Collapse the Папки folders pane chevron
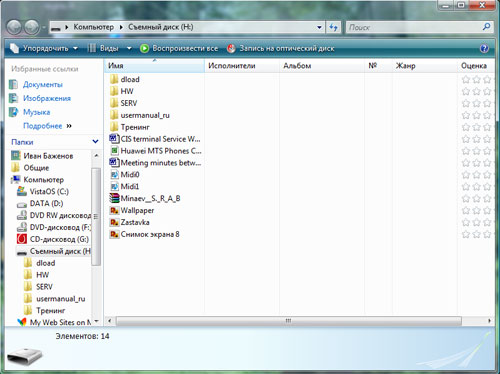The width and height of the screenshot is (500, 374). tap(95, 142)
